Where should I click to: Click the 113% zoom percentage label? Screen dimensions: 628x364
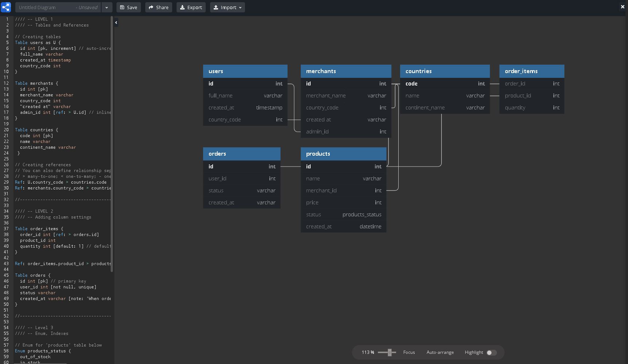(x=367, y=352)
